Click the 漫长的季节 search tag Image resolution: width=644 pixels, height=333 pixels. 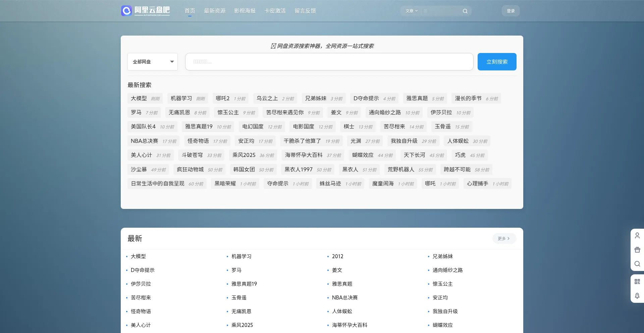point(476,98)
